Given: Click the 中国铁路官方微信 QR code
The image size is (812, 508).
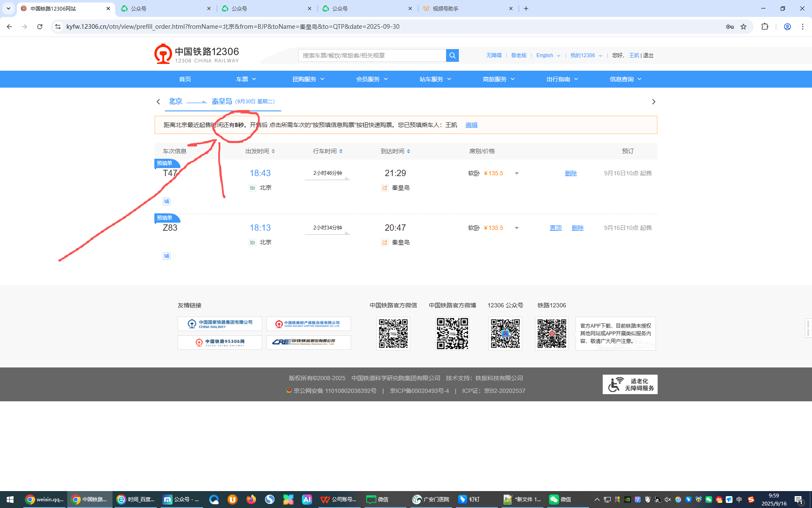Looking at the screenshot, I should (x=393, y=334).
